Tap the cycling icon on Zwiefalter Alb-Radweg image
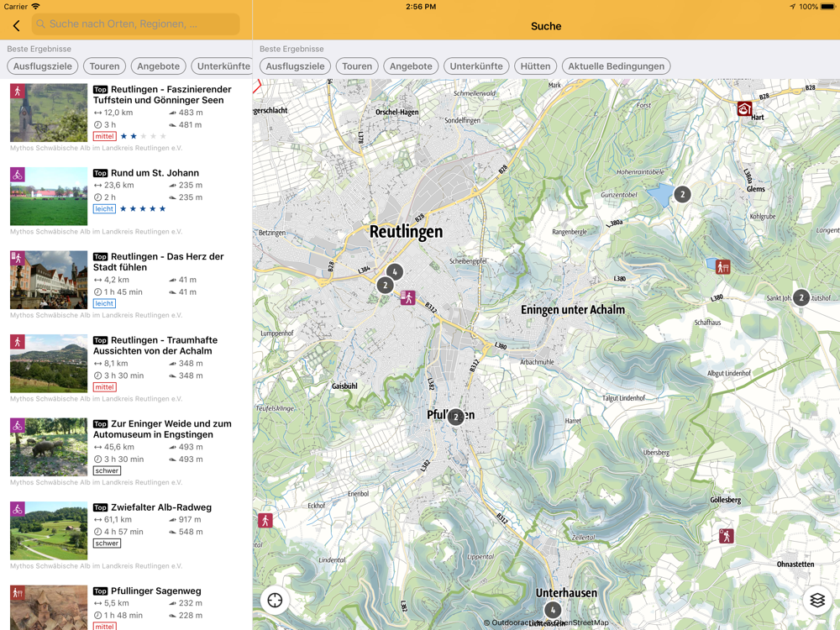Image resolution: width=840 pixels, height=630 pixels. [x=18, y=509]
